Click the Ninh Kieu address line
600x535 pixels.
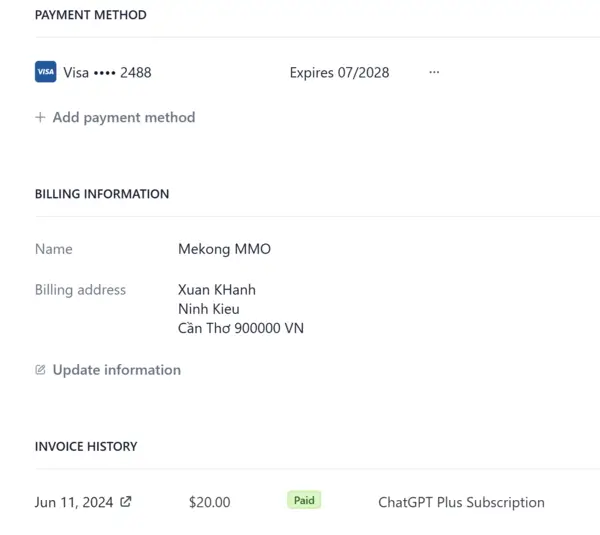coord(209,309)
